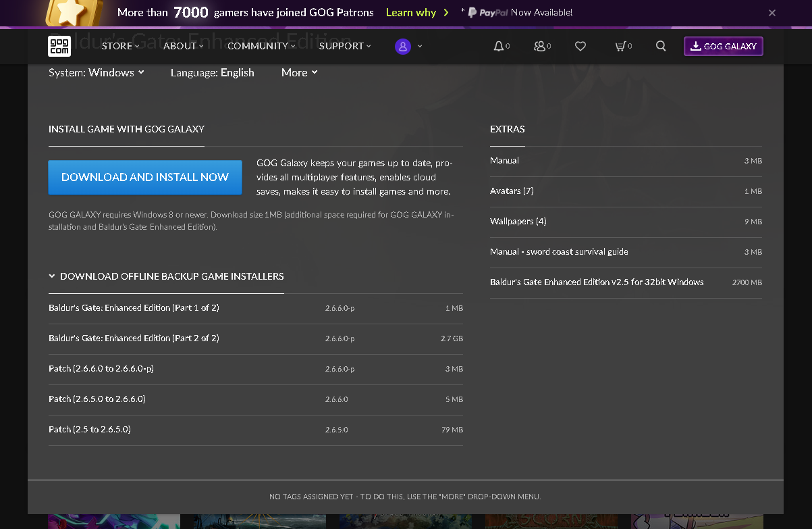Download Enhanced Edition Part 1 of 2

tap(256, 308)
